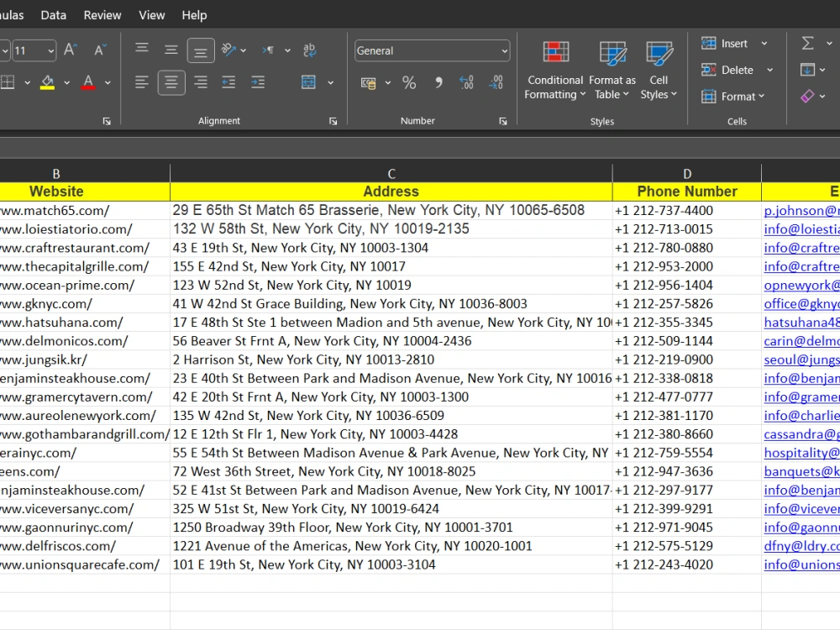This screenshot has height=630, width=840.
Task: Select the 1250 Broadway 39th Floor cell
Action: pos(391,528)
